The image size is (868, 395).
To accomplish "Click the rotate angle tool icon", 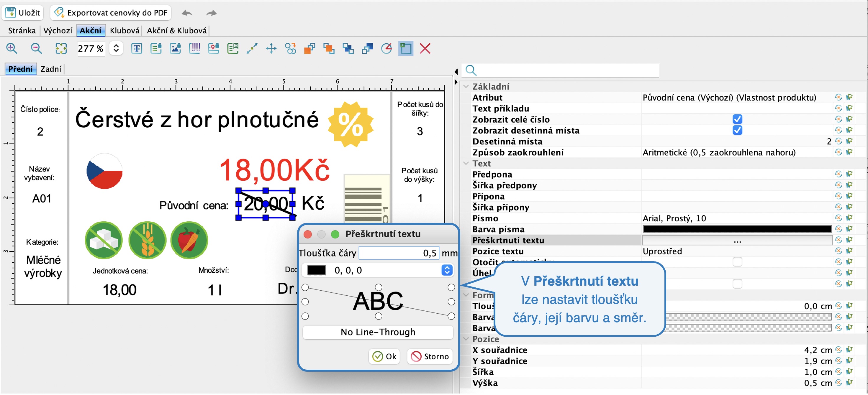I will pos(386,49).
